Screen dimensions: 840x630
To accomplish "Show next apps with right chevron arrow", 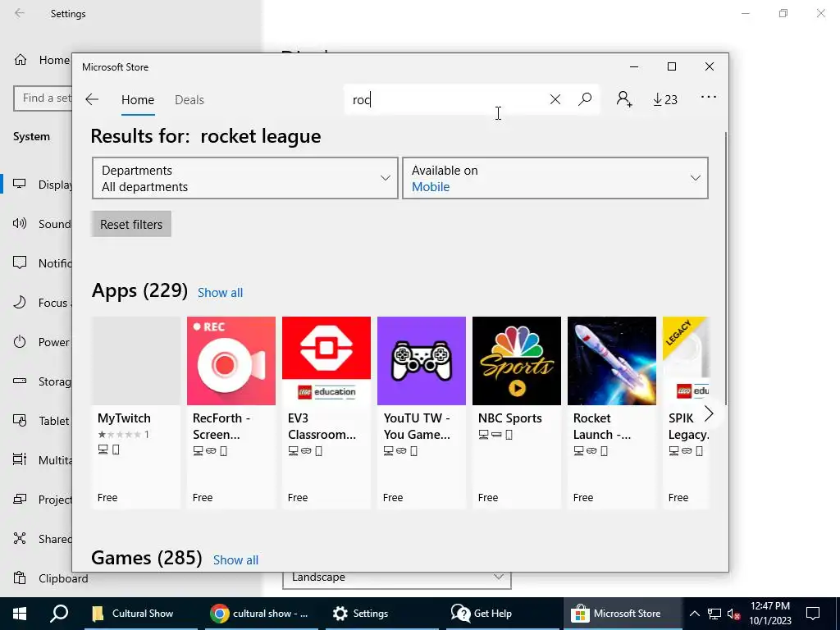I will (x=709, y=413).
